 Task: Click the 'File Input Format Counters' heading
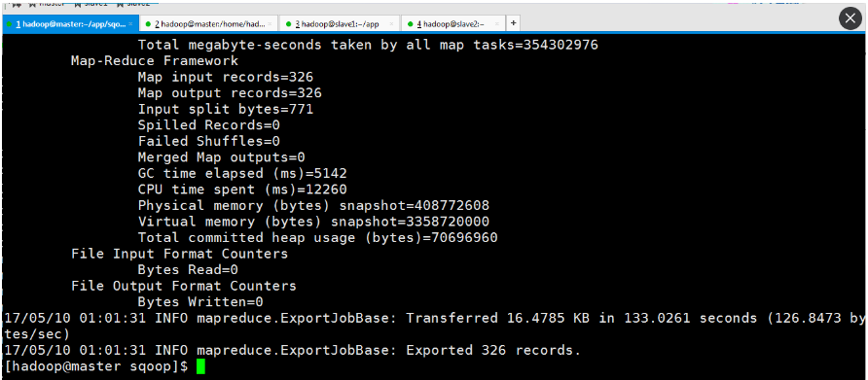point(179,254)
